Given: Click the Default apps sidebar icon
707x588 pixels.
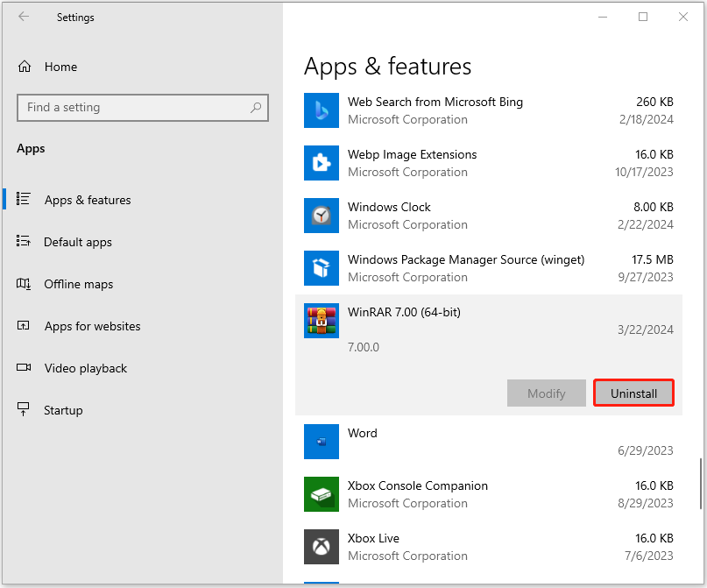Looking at the screenshot, I should click(x=23, y=241).
